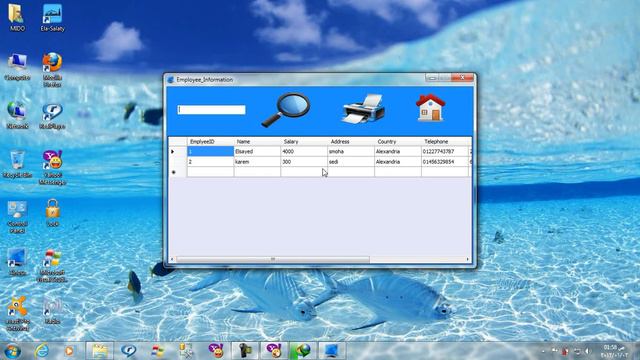The image size is (640, 360).
Task: Click RealPlayer icon in taskbar
Action: coord(129,351)
